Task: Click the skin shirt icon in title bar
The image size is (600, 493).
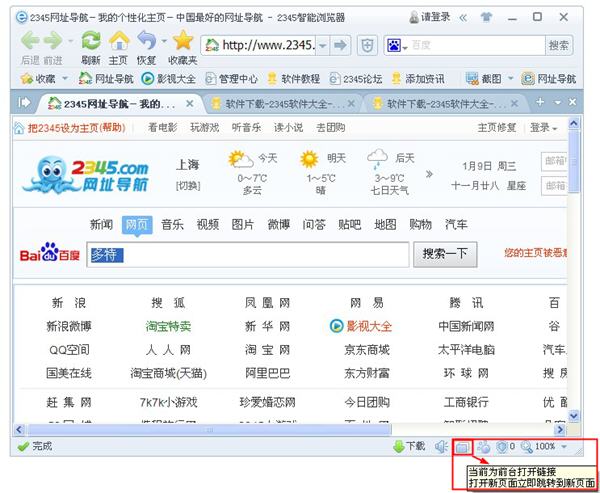Action: (486, 17)
